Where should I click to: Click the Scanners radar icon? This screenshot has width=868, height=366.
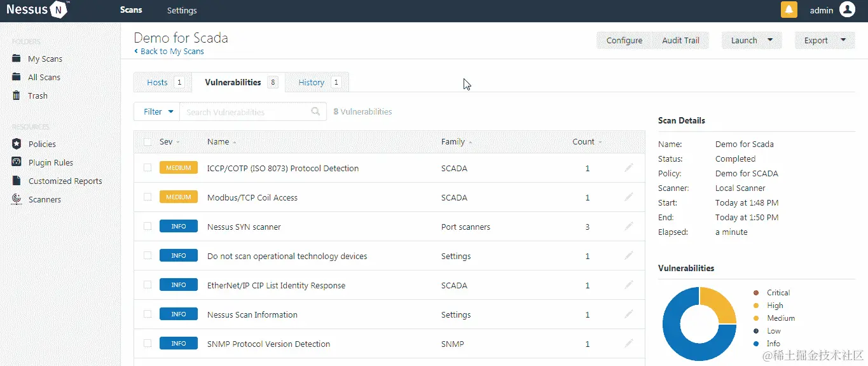(x=17, y=199)
